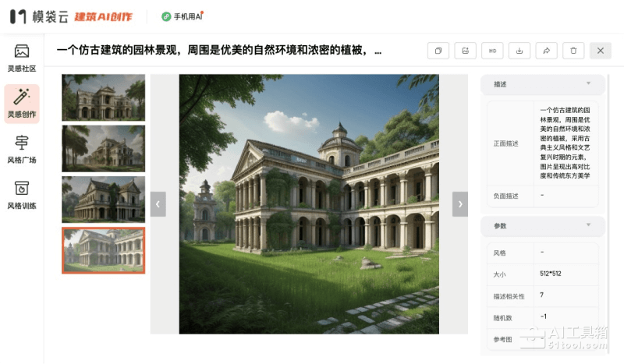
Task: Click the 模袋云 logo
Action: point(37,16)
